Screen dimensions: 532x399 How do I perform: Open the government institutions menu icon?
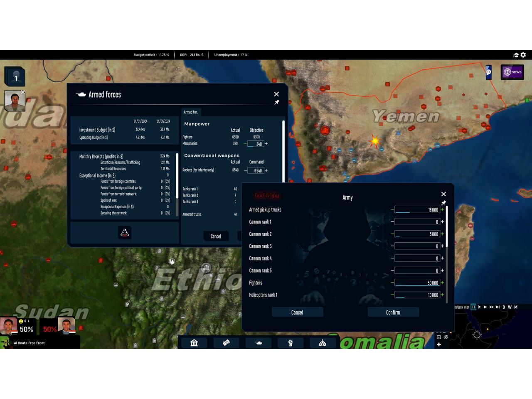tap(194, 343)
